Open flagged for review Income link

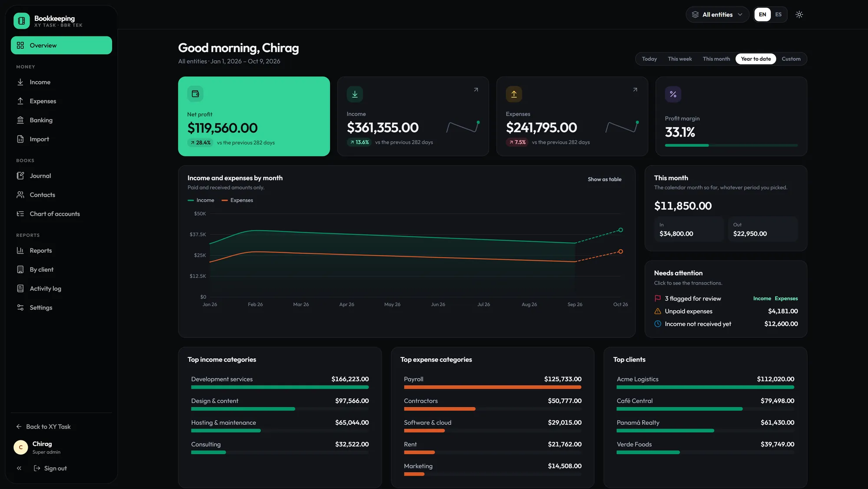[x=762, y=299]
